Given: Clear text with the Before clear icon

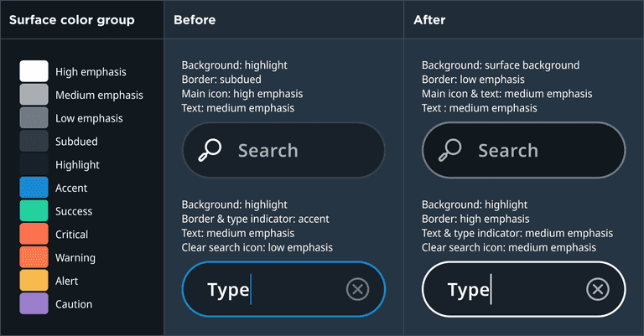Looking at the screenshot, I should (x=357, y=290).
